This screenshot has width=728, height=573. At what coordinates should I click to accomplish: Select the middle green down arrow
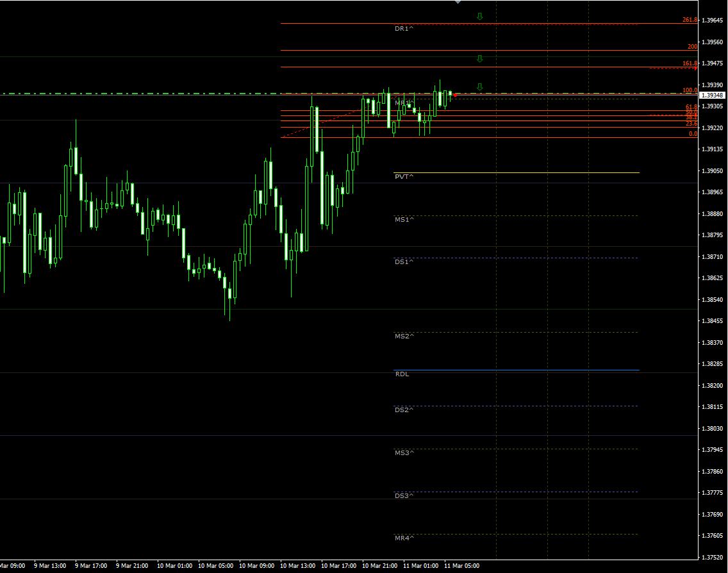tap(479, 58)
